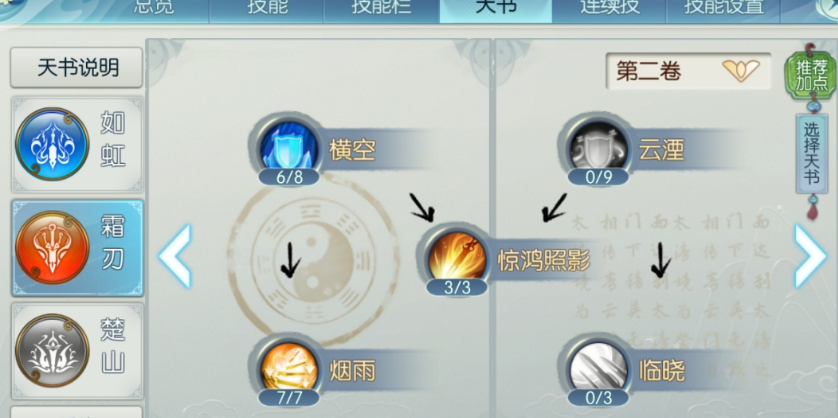Choose the 如虹 blue emblem
The height and width of the screenshot is (418, 838).
pos(52,144)
